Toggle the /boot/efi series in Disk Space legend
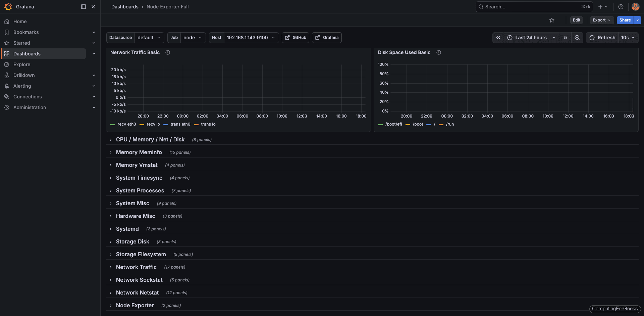644x316 pixels. coord(394,124)
